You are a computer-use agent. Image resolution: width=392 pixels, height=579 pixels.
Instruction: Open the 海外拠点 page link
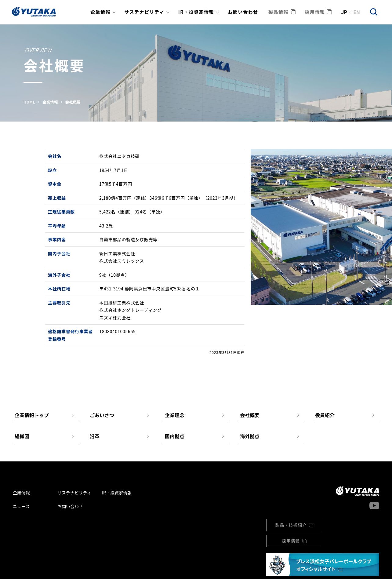point(271,436)
